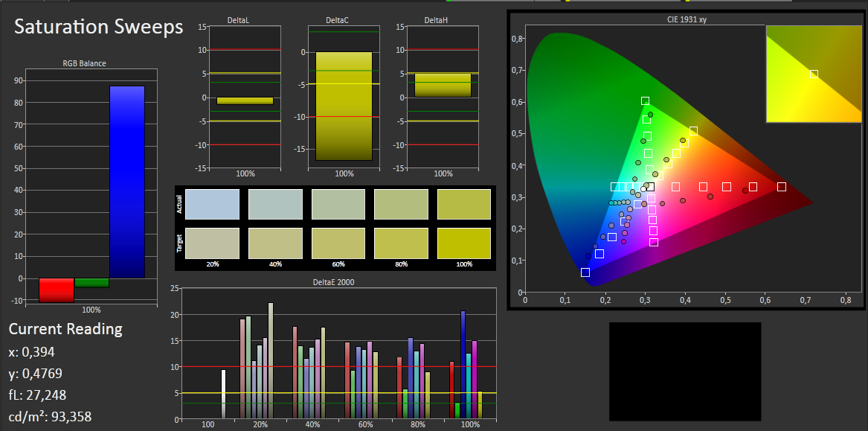868x431 pixels.
Task: Click the CIE 1931 xy chart title
Action: click(x=687, y=19)
